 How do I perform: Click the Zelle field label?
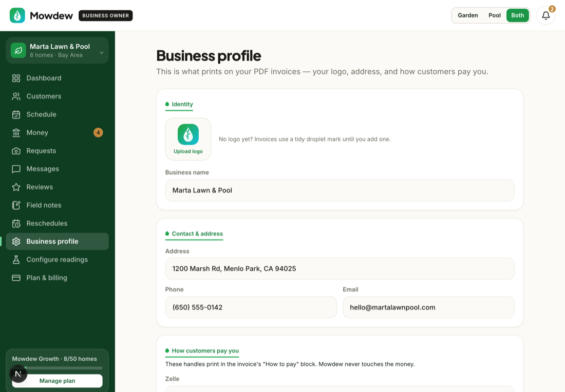[172, 379]
